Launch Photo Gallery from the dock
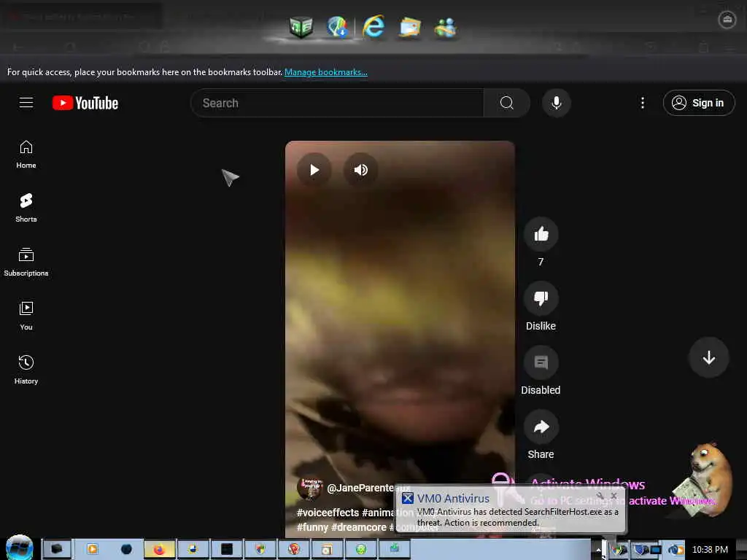The image size is (747, 560). (x=410, y=27)
